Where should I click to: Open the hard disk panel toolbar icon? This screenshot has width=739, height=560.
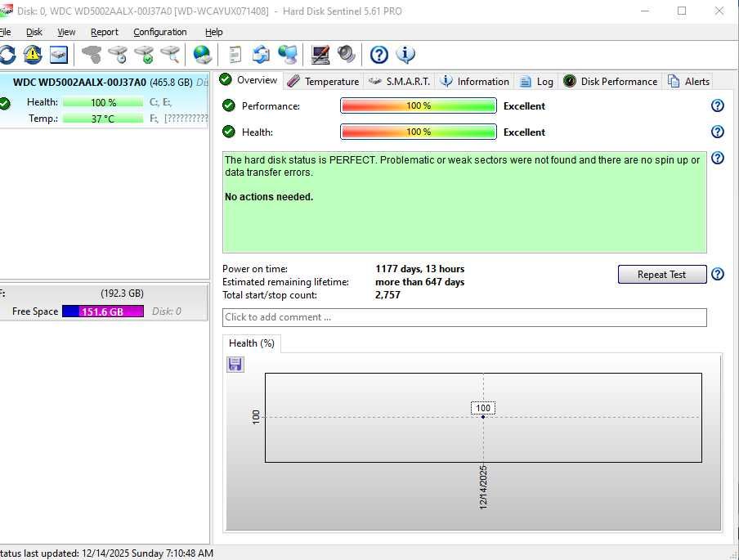[59, 55]
